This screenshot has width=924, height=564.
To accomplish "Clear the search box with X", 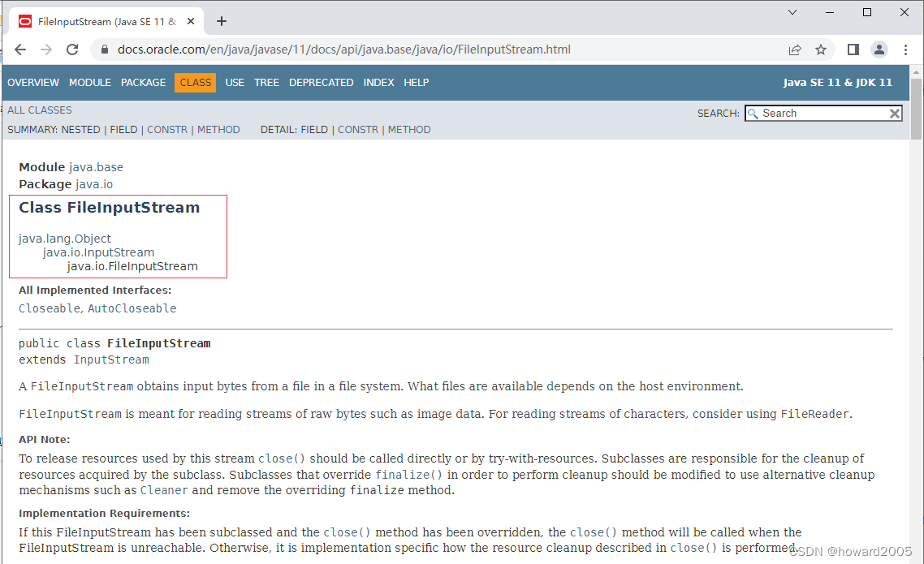I will [x=895, y=114].
